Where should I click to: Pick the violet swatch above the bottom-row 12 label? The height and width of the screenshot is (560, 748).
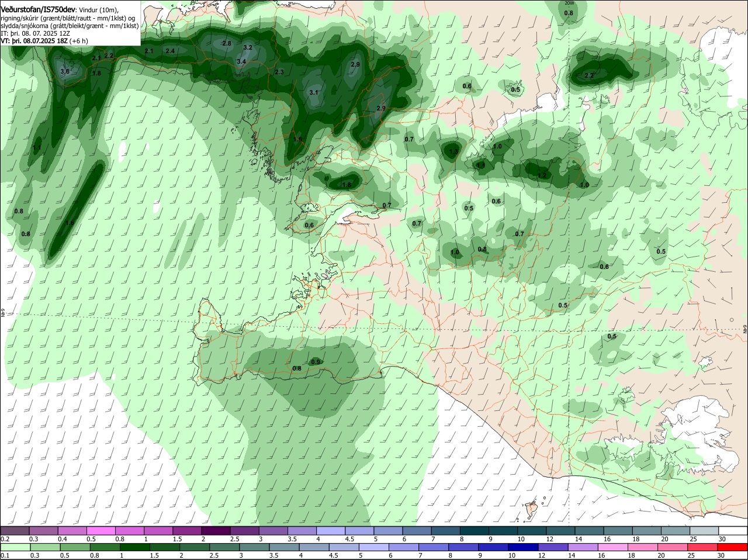pyautogui.click(x=553, y=547)
